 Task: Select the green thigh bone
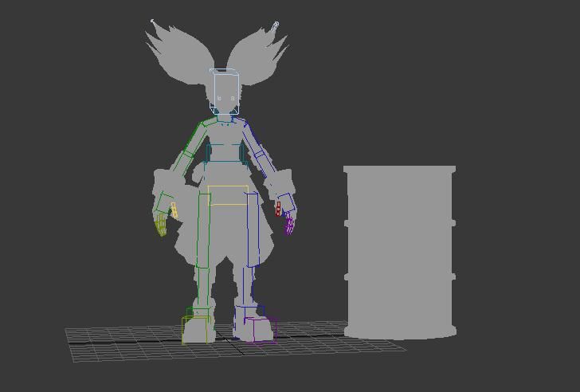203,230
